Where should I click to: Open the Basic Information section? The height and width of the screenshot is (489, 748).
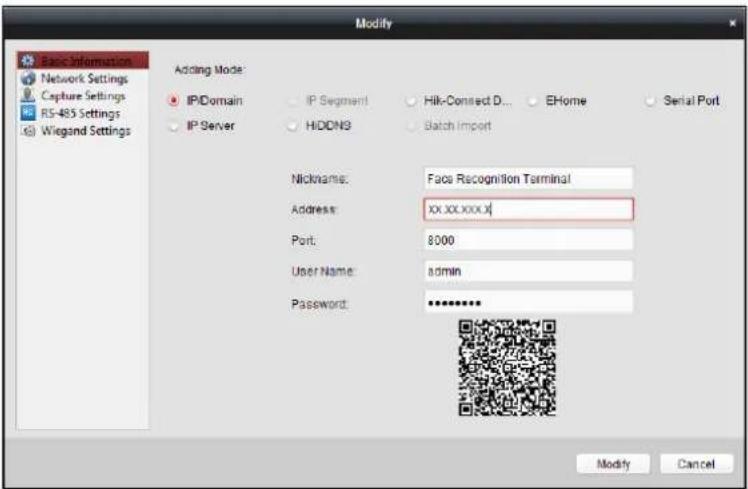click(83, 61)
